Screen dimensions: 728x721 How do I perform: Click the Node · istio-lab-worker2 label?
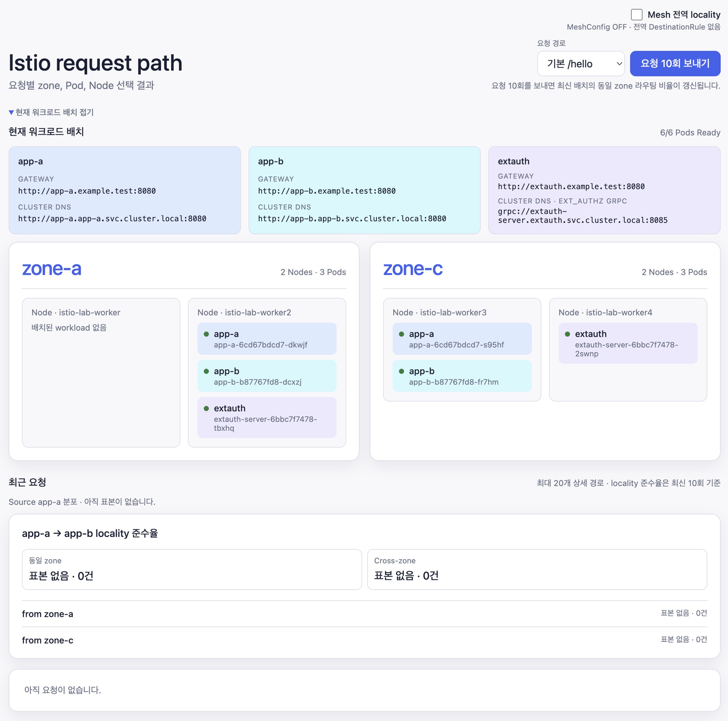pyautogui.click(x=244, y=313)
